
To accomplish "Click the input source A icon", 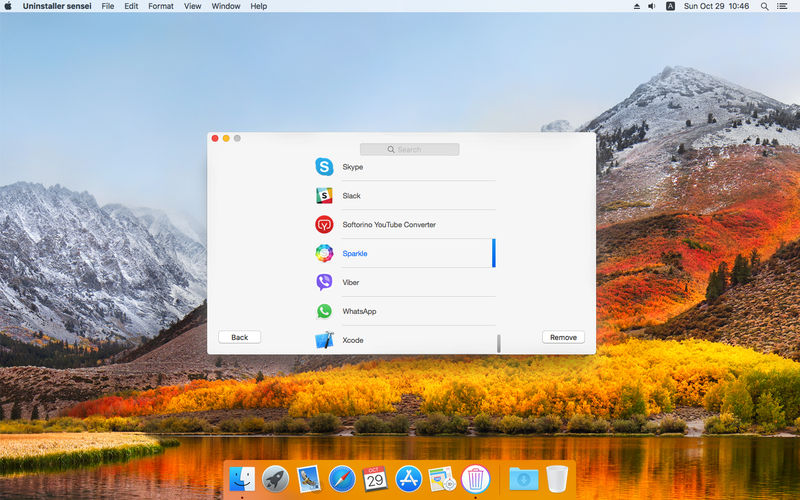I will point(670,6).
